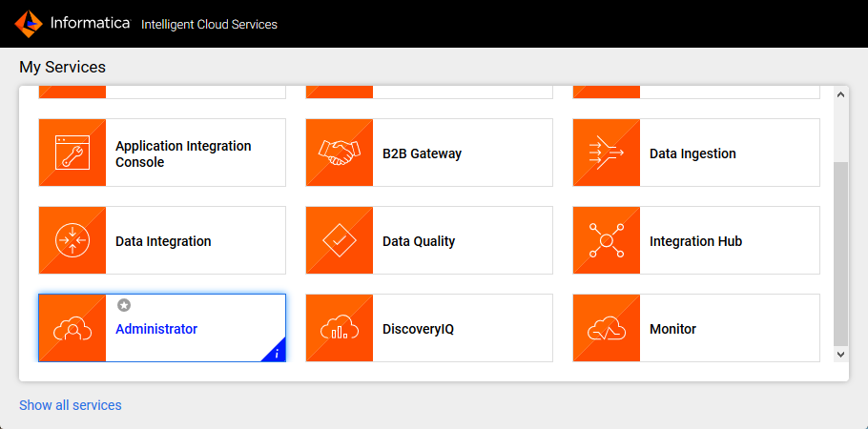This screenshot has height=429, width=868.
Task: Open the Data Integration icon
Action: pos(72,240)
